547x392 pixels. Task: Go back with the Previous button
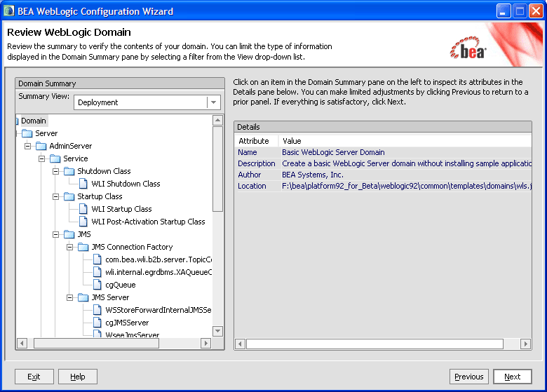coord(469,377)
